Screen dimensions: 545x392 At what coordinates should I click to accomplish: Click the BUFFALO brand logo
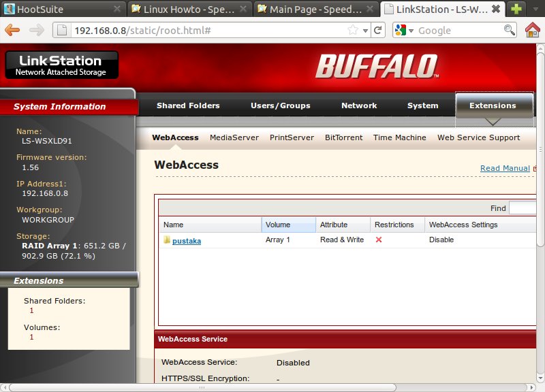377,65
